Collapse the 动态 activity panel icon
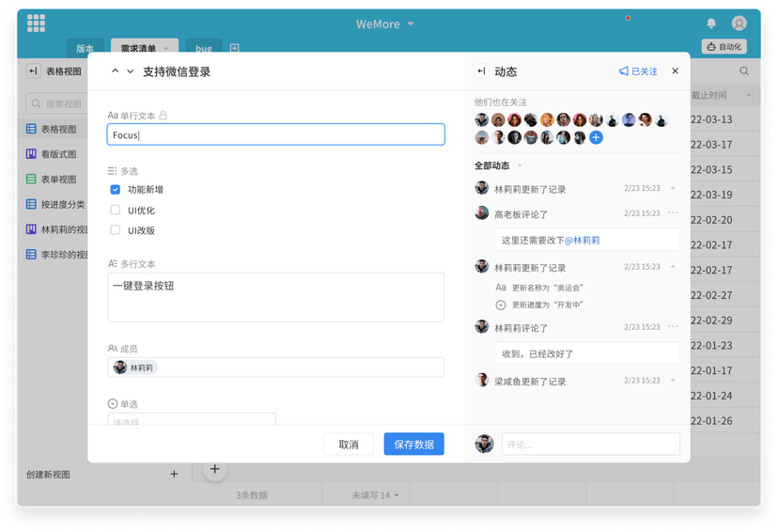Image resolution: width=778 pixels, height=532 pixels. coord(481,71)
